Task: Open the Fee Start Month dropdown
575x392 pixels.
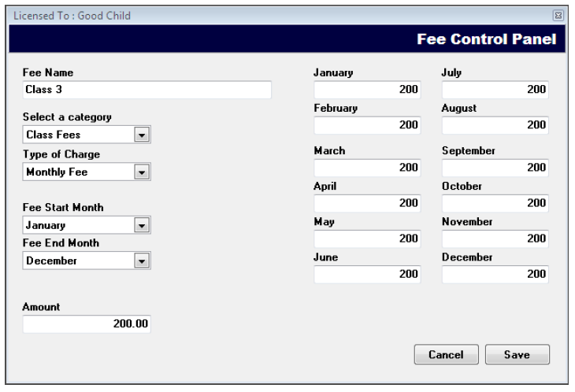Action: tap(143, 225)
